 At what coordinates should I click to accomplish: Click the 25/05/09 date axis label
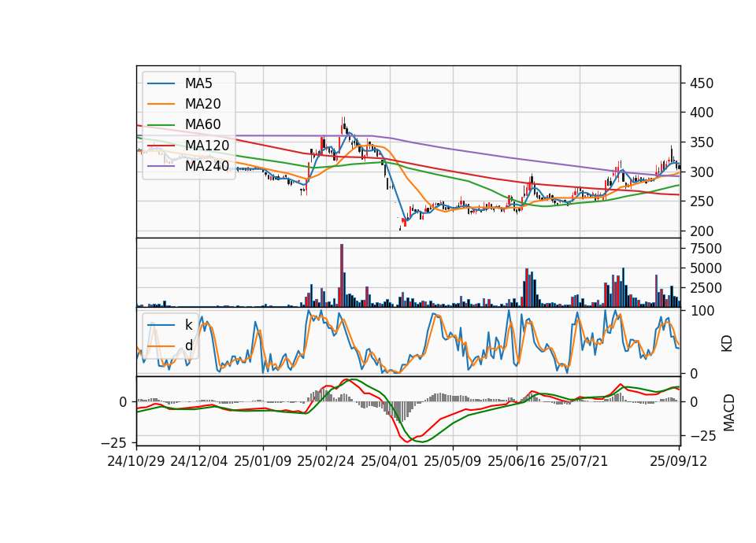(x=453, y=461)
